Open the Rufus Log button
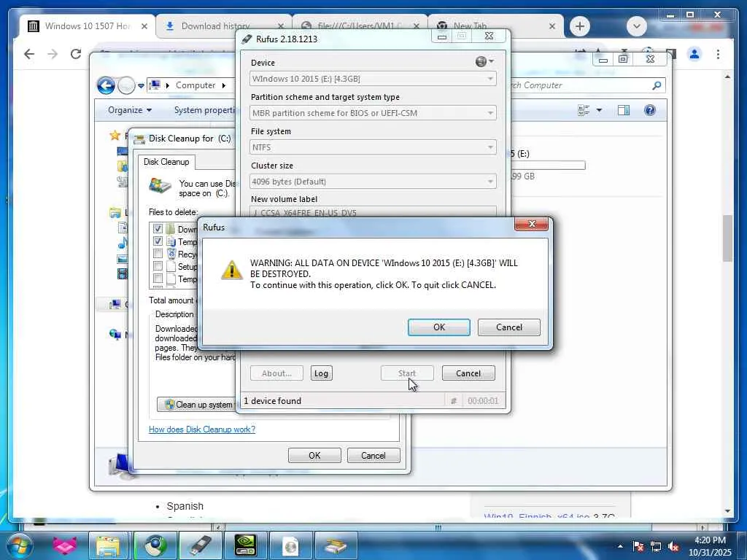The width and height of the screenshot is (747, 560). pos(321,373)
